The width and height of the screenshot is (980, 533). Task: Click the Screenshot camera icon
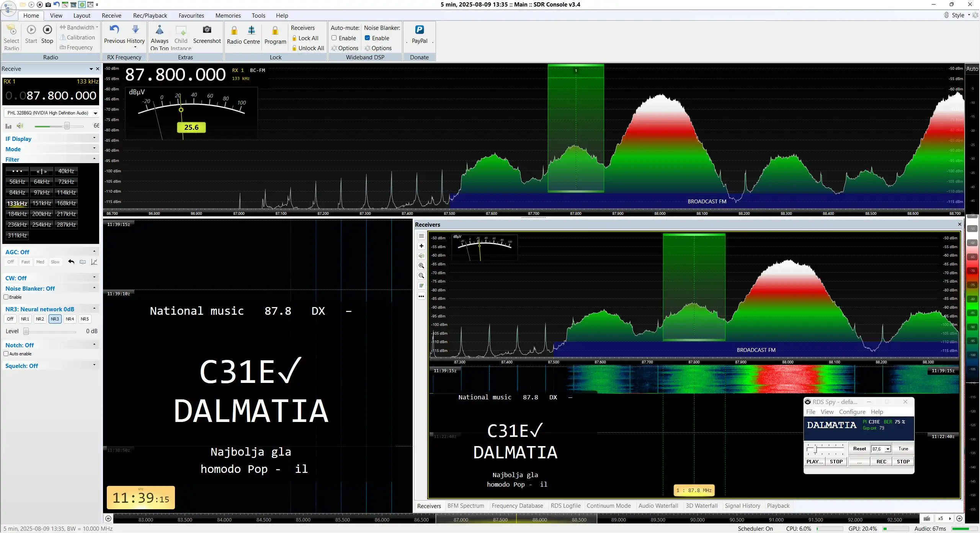click(207, 30)
